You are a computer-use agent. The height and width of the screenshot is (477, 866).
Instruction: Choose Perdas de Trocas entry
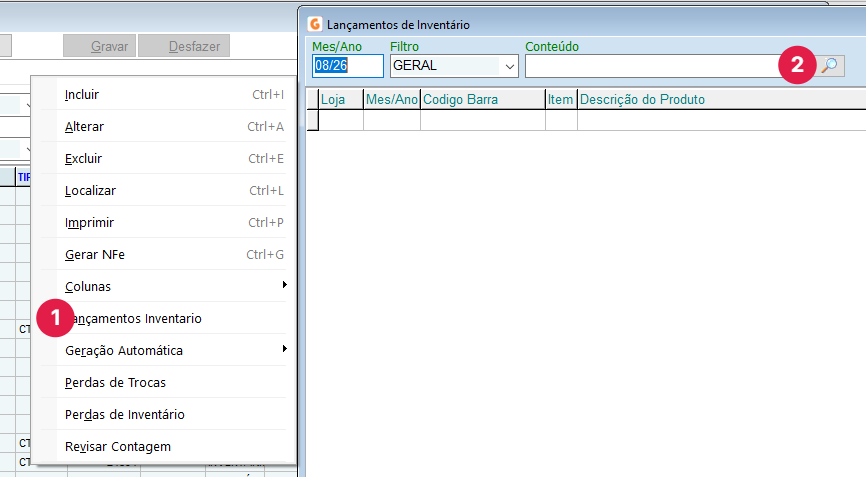pos(165,383)
